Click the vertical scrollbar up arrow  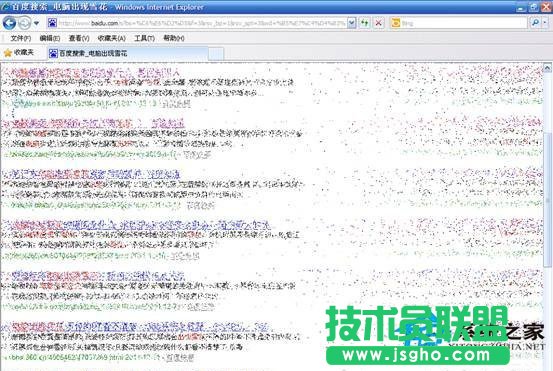pyautogui.click(x=547, y=68)
